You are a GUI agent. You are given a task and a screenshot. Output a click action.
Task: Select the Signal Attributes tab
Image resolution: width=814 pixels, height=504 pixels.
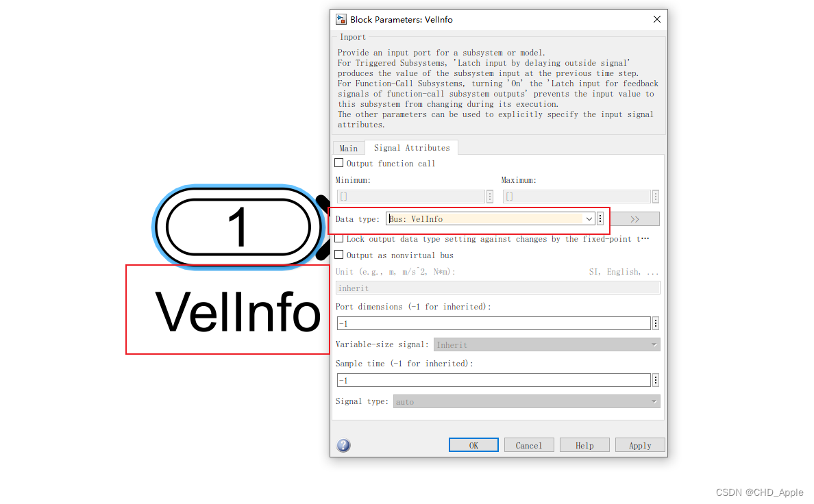tap(412, 148)
